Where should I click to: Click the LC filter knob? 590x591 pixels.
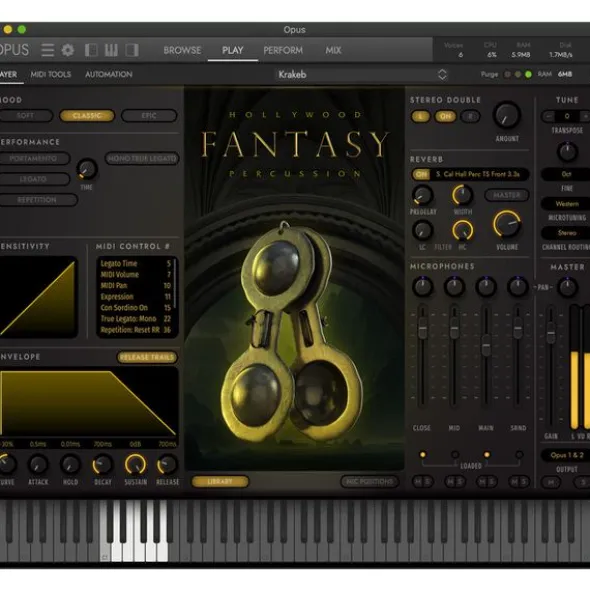click(x=423, y=230)
